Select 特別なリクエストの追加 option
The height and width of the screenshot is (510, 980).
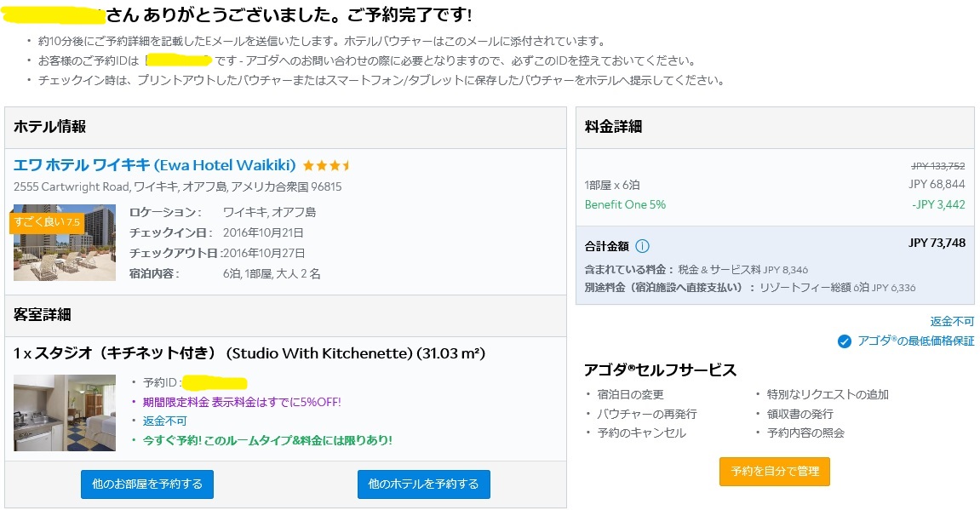828,394
